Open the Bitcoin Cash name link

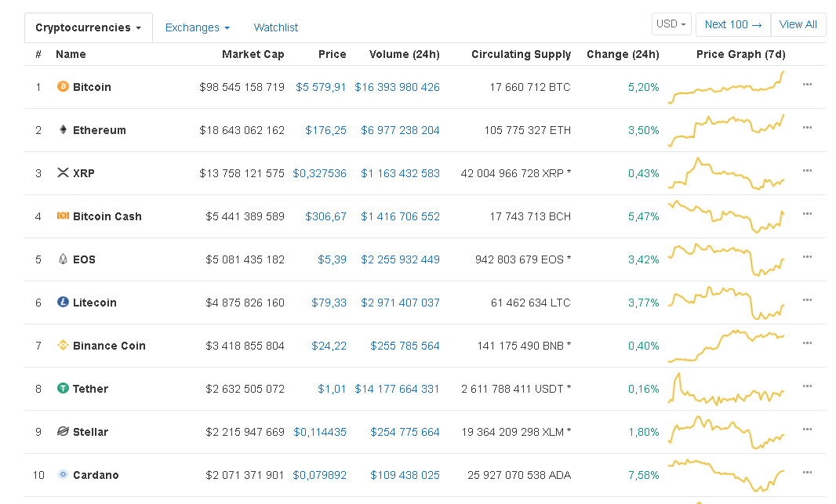pyautogui.click(x=107, y=216)
